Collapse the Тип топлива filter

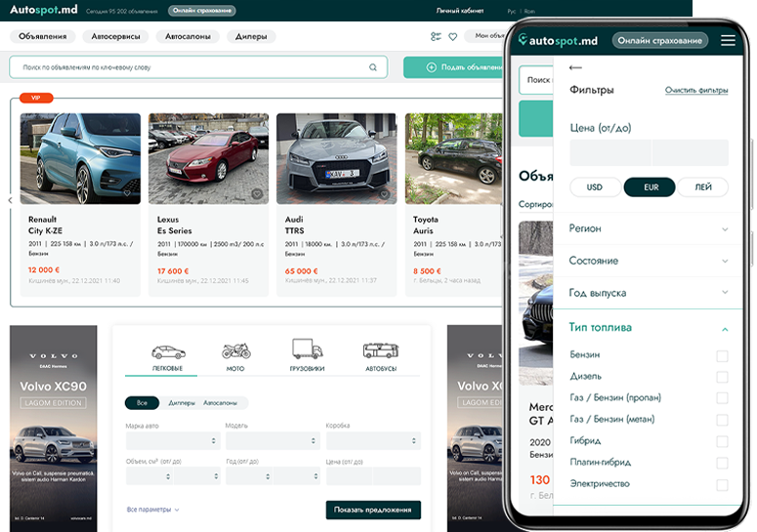[649, 328]
